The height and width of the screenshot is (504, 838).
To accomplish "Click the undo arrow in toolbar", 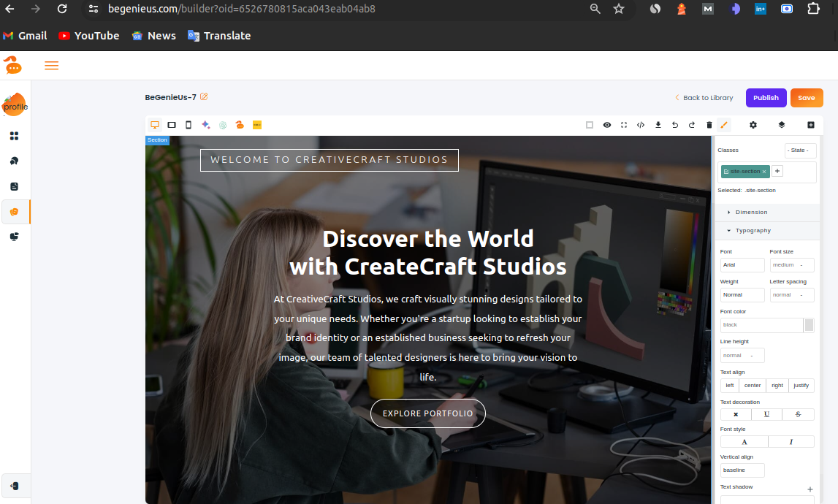I will [675, 125].
